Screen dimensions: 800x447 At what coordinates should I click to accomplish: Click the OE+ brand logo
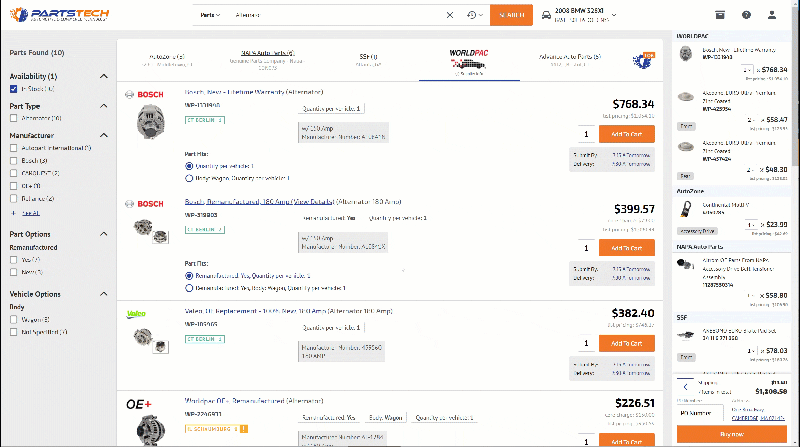point(139,405)
